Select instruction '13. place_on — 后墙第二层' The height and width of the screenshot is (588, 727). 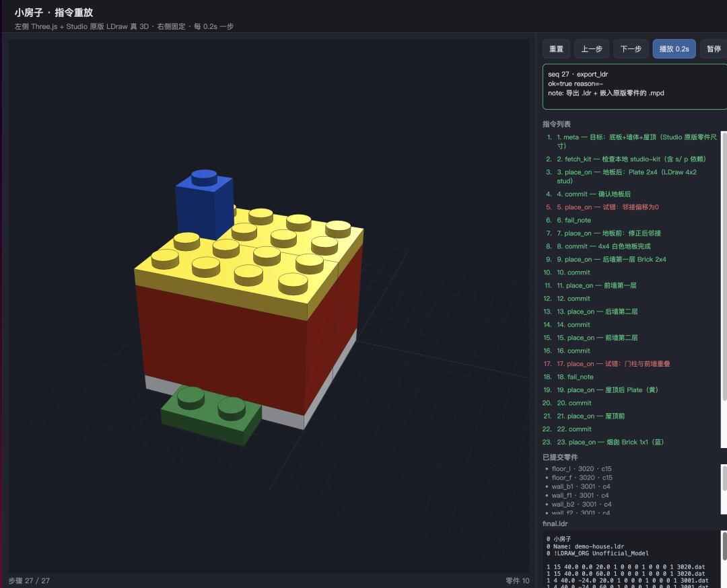pos(597,311)
